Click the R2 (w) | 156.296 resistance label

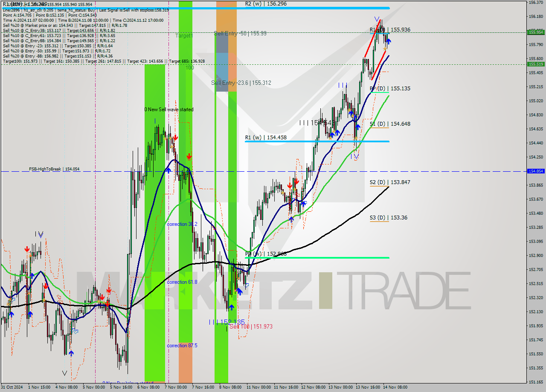point(266,3)
